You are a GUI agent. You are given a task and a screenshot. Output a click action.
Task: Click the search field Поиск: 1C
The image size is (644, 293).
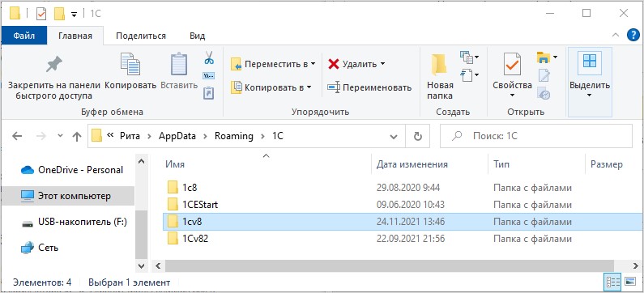536,136
